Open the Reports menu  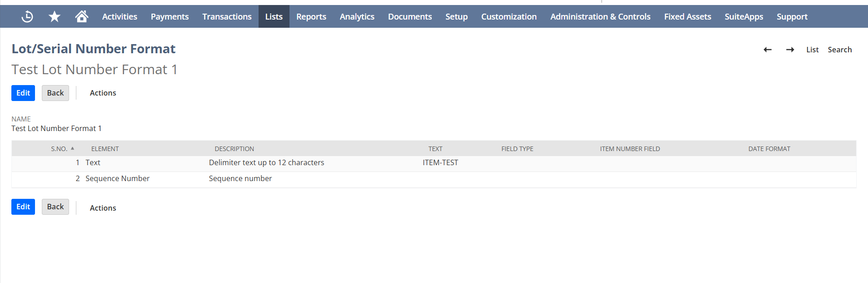311,17
